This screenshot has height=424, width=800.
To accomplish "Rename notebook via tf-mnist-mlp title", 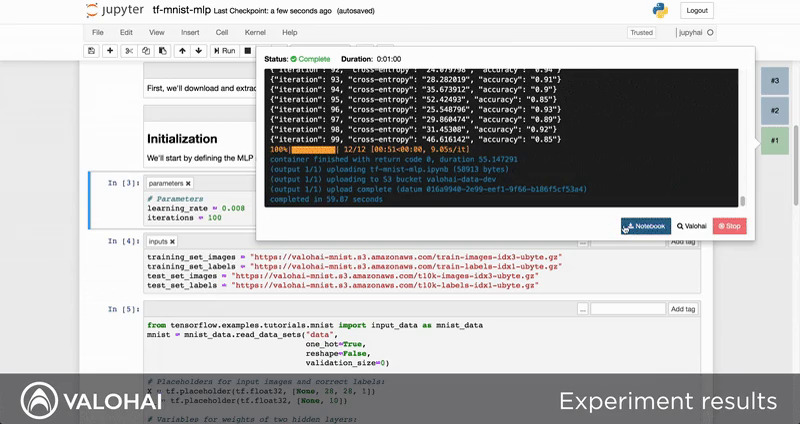I will (182, 10).
